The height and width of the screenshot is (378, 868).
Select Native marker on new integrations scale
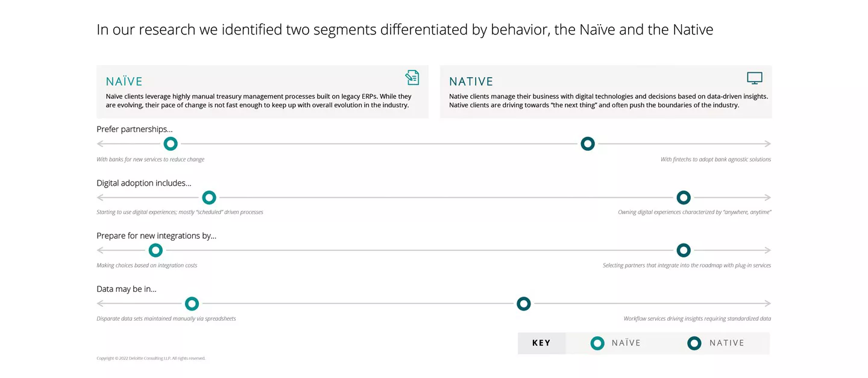pos(684,250)
